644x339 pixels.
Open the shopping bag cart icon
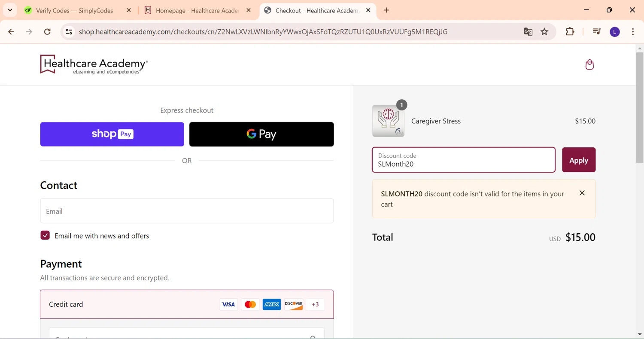coord(589,64)
